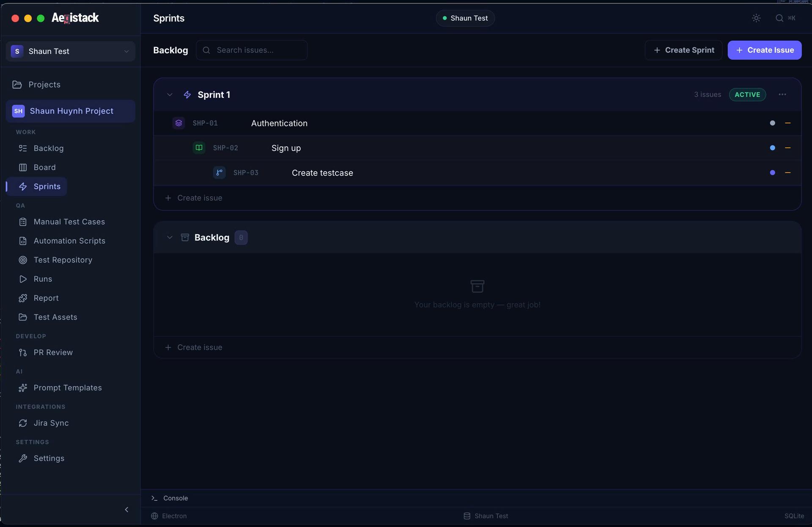Collapse the sidebar with the left chevron
The width and height of the screenshot is (812, 527).
[x=126, y=510]
